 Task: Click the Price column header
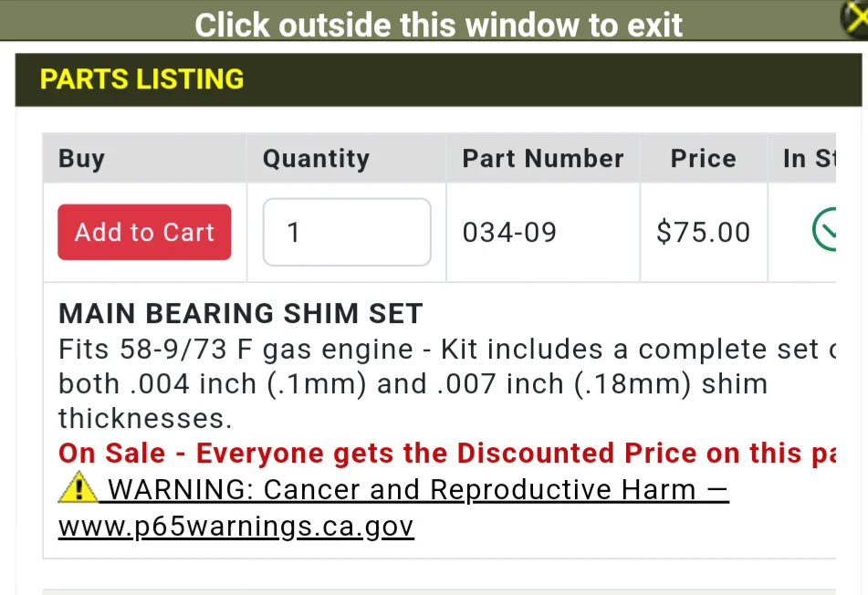pos(704,158)
